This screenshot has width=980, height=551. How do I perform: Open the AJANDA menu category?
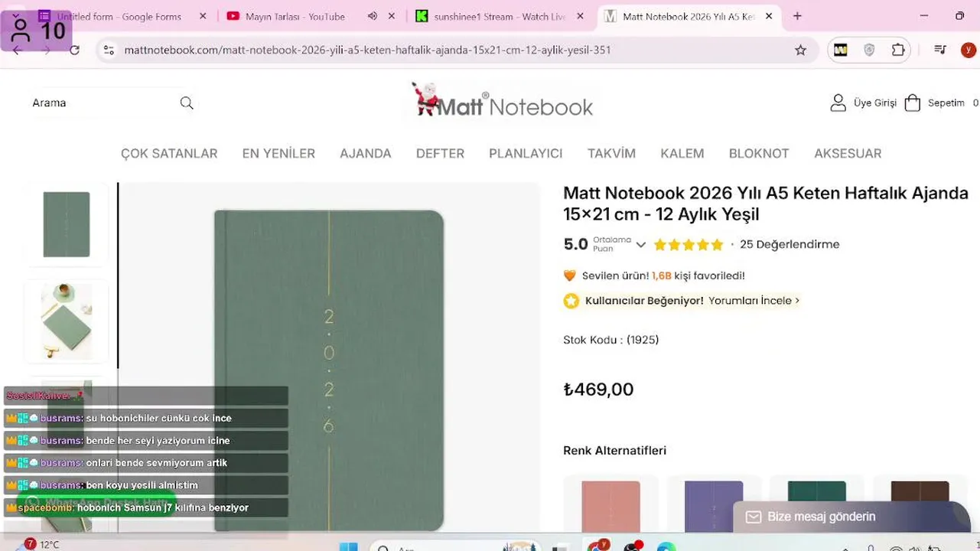coord(365,153)
